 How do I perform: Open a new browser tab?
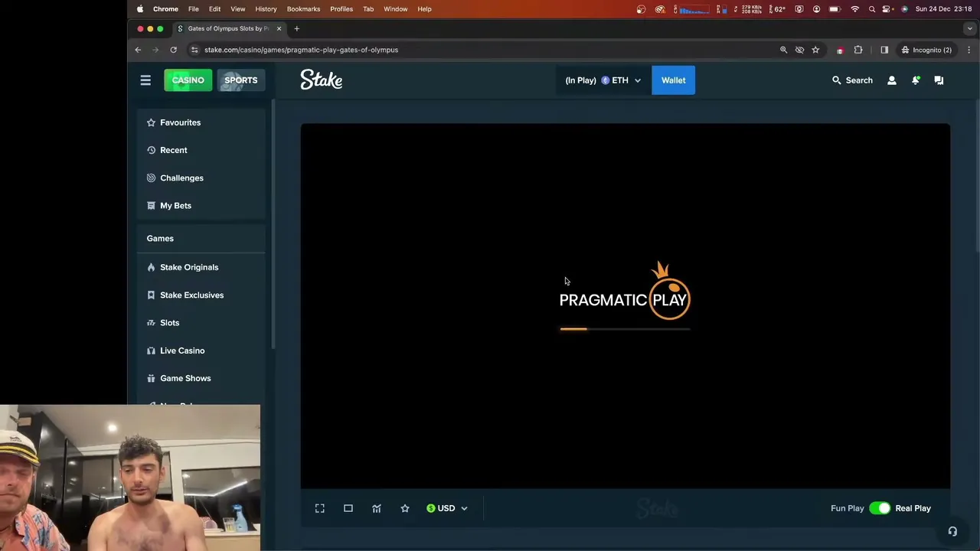(x=296, y=28)
